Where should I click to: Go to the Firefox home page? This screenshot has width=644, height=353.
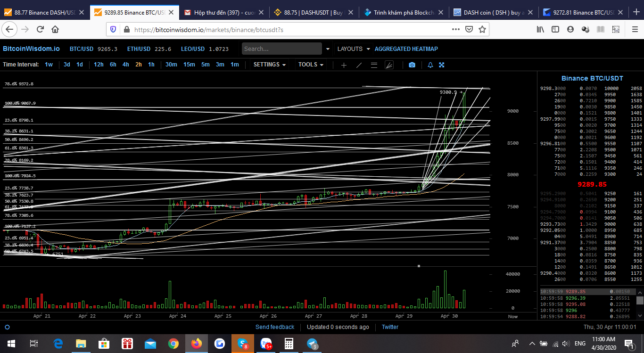(x=55, y=29)
